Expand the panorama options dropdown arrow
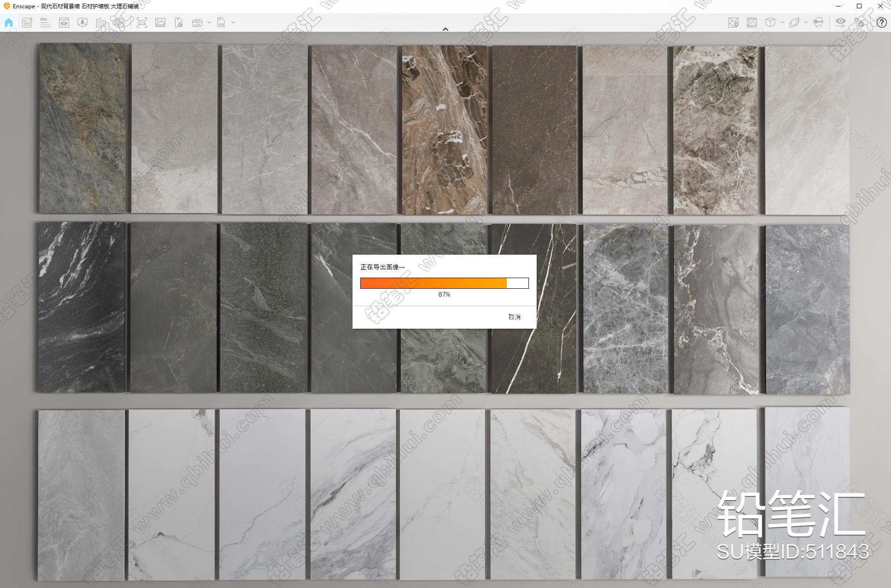This screenshot has height=588, width=891. [x=209, y=22]
